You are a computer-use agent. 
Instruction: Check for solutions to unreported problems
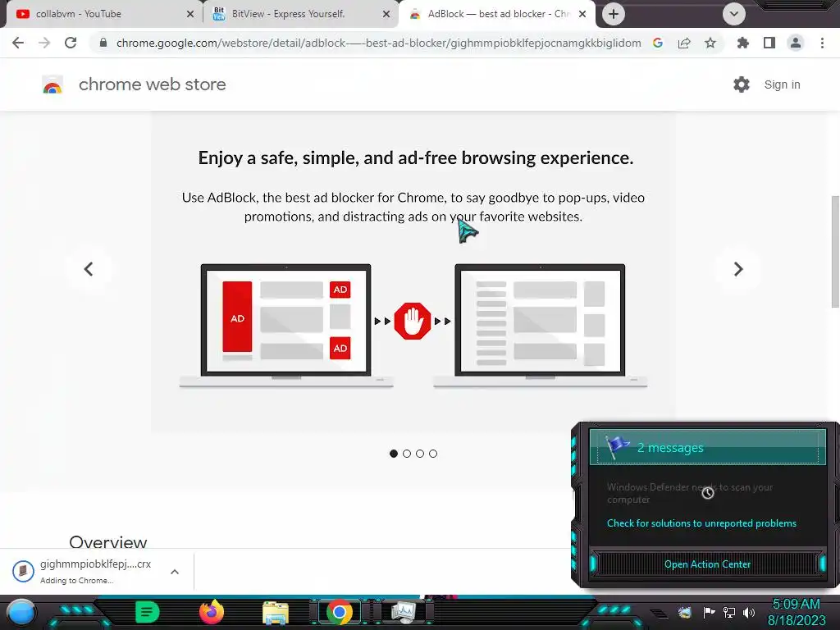click(701, 523)
